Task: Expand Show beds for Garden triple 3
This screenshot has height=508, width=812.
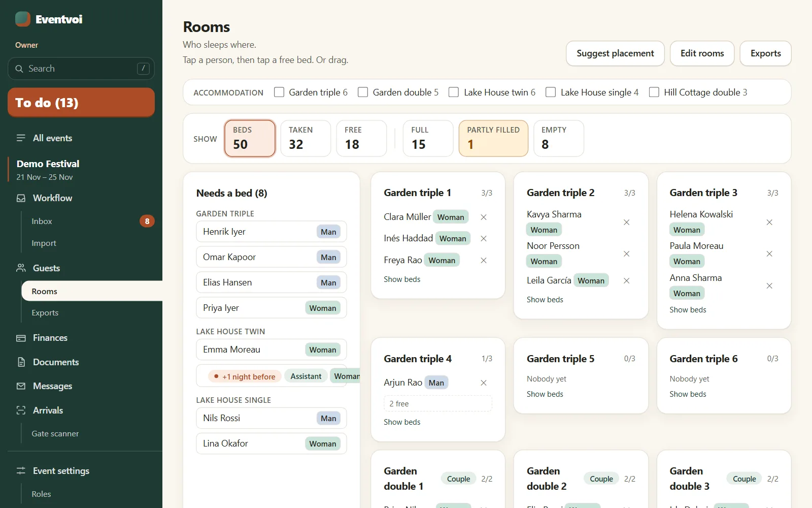Action: 688,310
